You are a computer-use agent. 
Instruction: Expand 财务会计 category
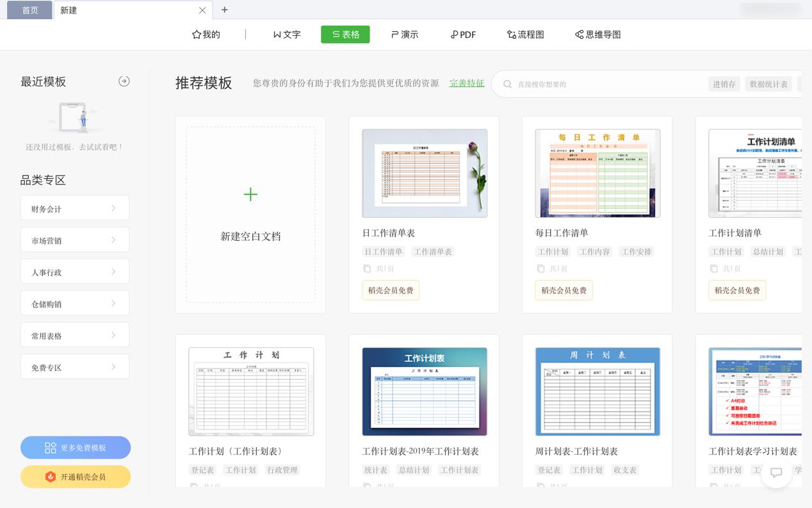pyautogui.click(x=75, y=208)
